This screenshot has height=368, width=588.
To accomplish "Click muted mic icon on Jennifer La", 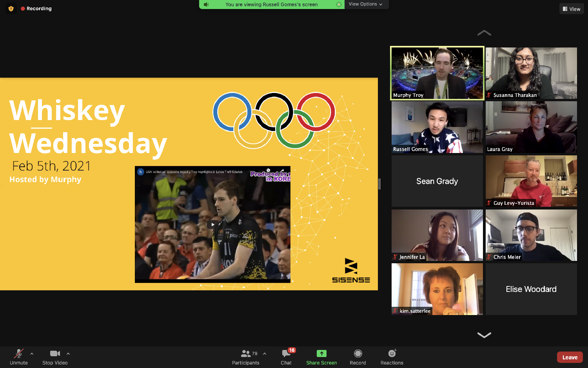I will tap(395, 257).
